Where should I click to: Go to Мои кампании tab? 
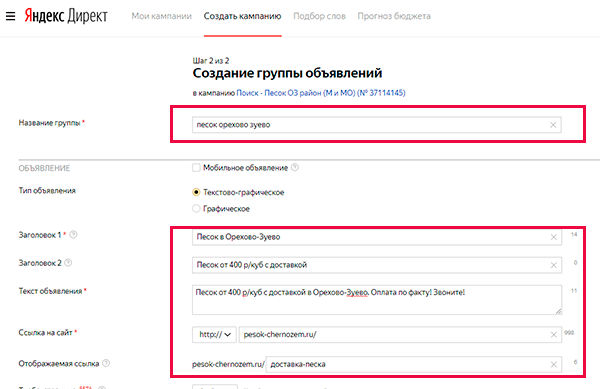(161, 16)
